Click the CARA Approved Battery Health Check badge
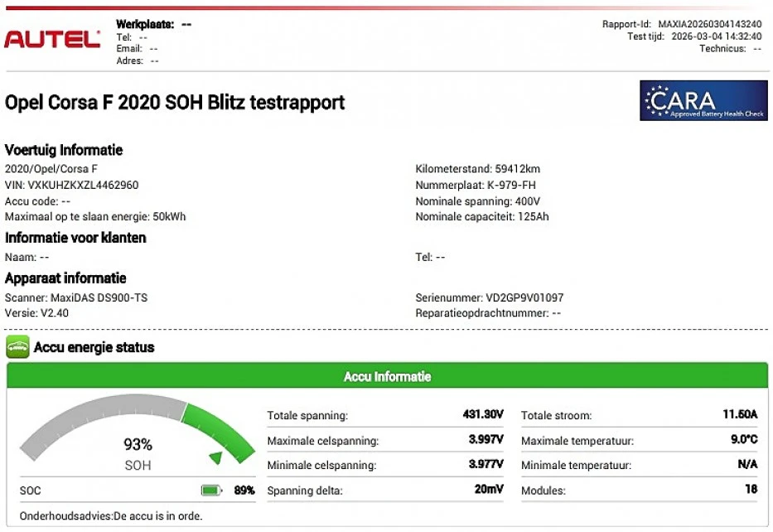The height and width of the screenshot is (532, 773). (703, 100)
